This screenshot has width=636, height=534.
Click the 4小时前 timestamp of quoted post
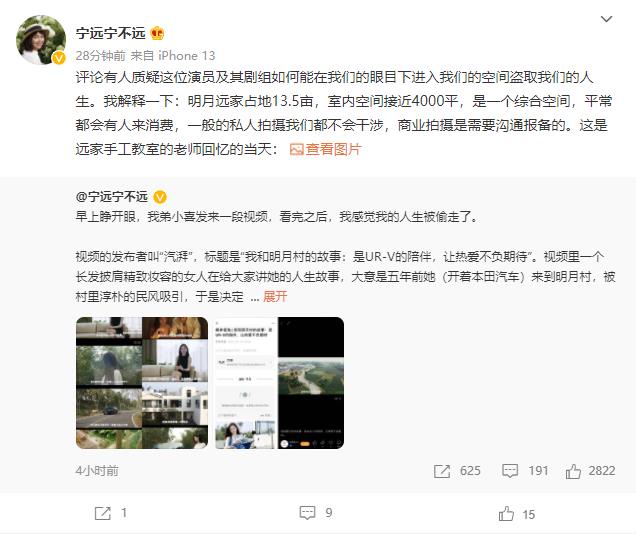(x=97, y=471)
